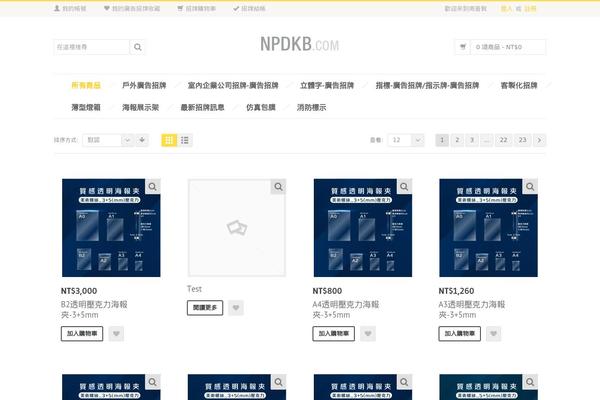Viewport: 600px width, 400px height.
Task: Open the 我的帳號 account link in top bar
Action: pos(70,8)
